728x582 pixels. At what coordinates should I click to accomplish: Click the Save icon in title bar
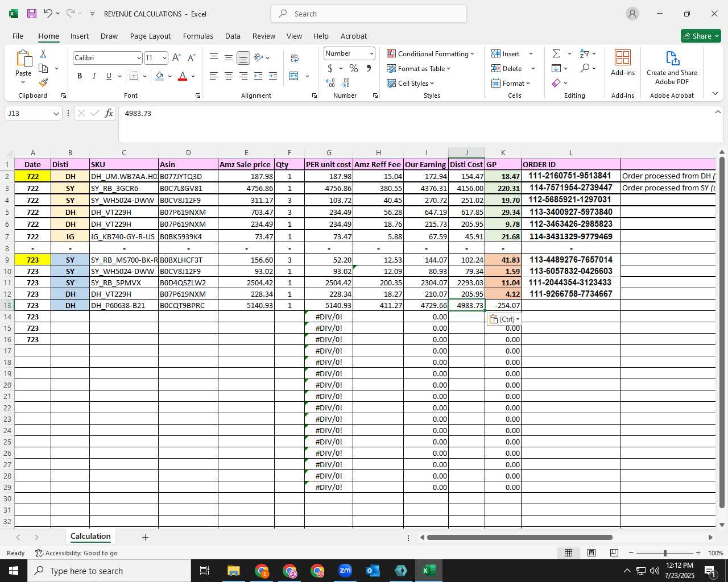click(32, 14)
